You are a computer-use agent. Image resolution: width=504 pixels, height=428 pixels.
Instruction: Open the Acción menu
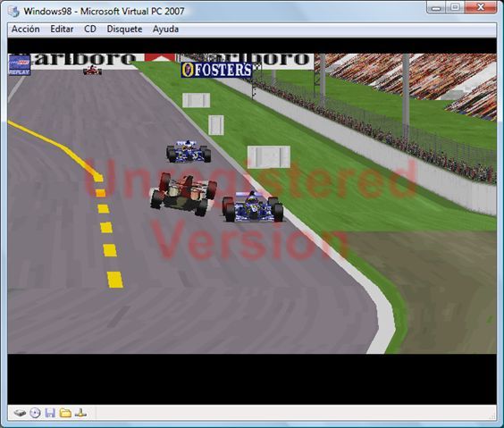click(x=25, y=29)
